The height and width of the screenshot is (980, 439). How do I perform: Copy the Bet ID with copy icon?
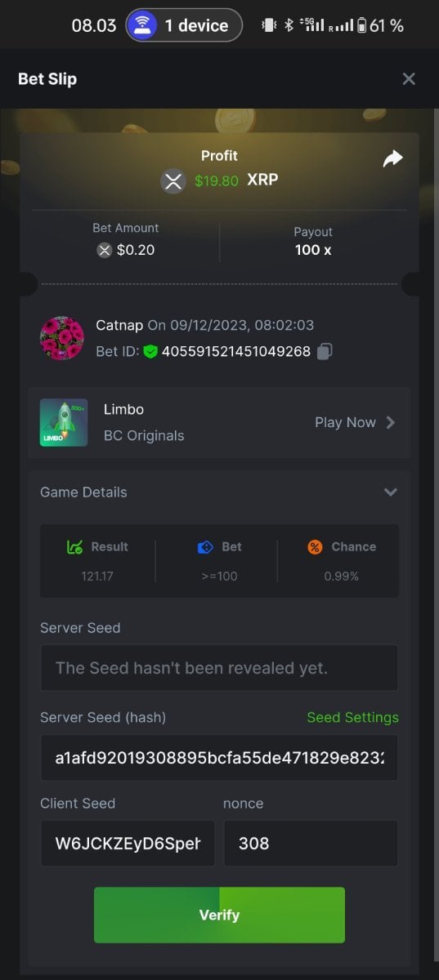click(325, 351)
